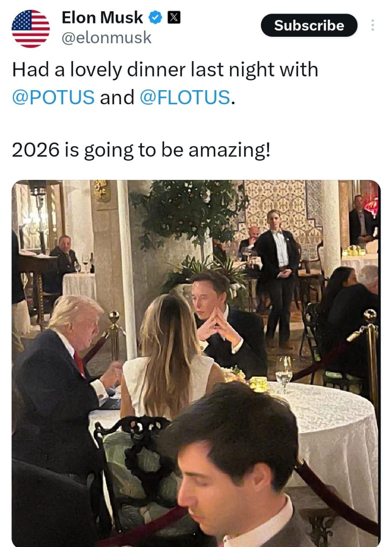The width and height of the screenshot is (392, 547).
Task: Open the three-dot more options menu
Action: [373, 26]
